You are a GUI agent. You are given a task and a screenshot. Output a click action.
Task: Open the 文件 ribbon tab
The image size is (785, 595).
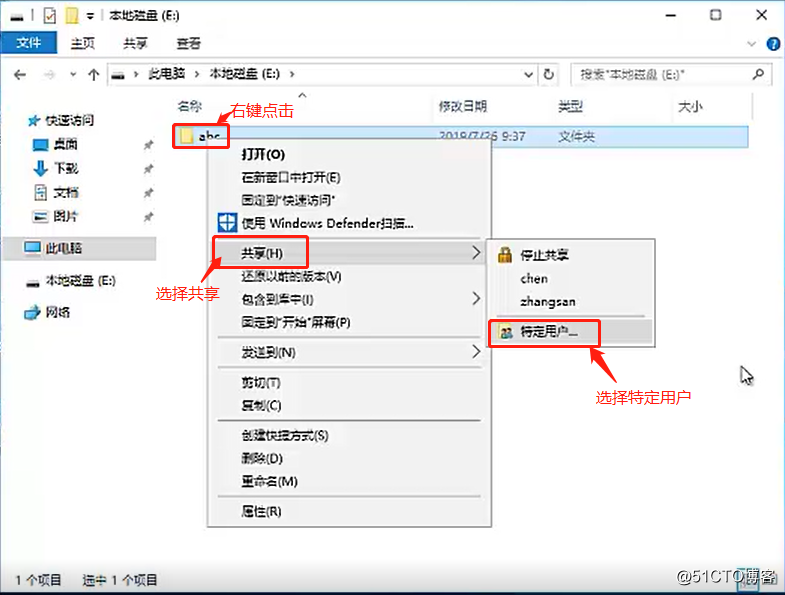coord(29,44)
